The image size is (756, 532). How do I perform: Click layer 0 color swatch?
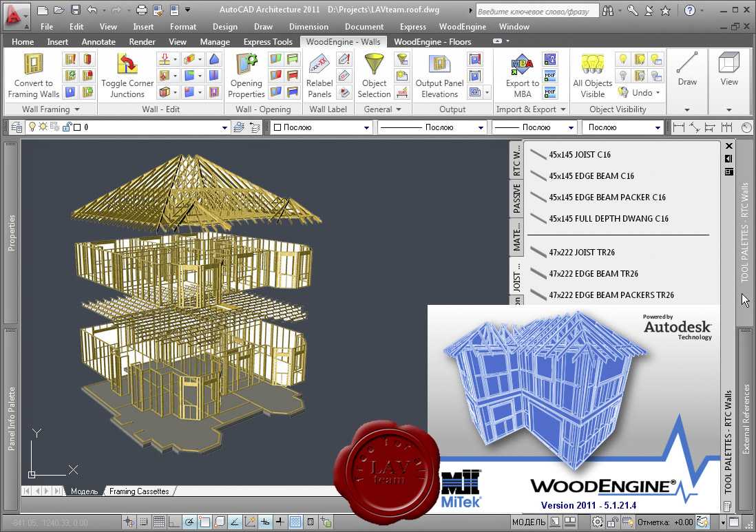77,127
